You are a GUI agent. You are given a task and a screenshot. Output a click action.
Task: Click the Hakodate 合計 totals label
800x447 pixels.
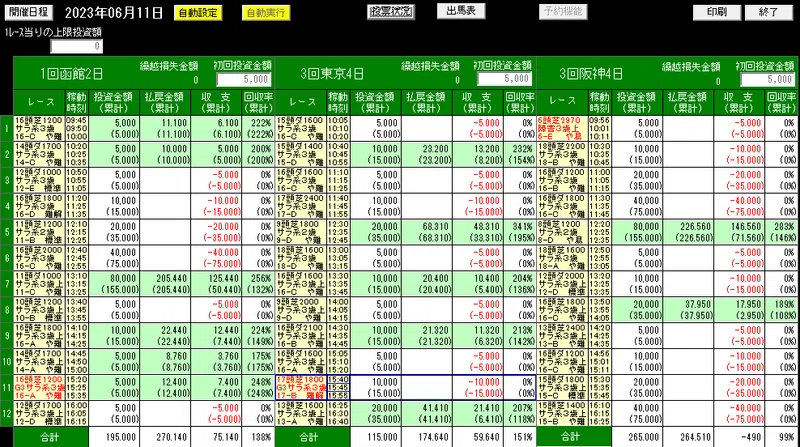point(51,437)
